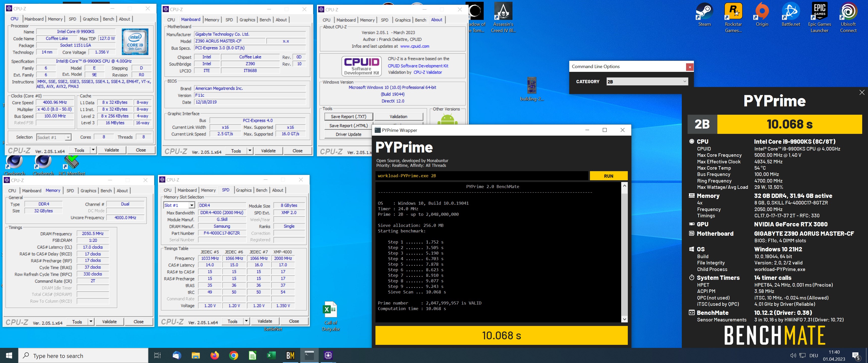The height and width of the screenshot is (363, 868).
Task: Click the Driver Update button
Action: coord(348,134)
